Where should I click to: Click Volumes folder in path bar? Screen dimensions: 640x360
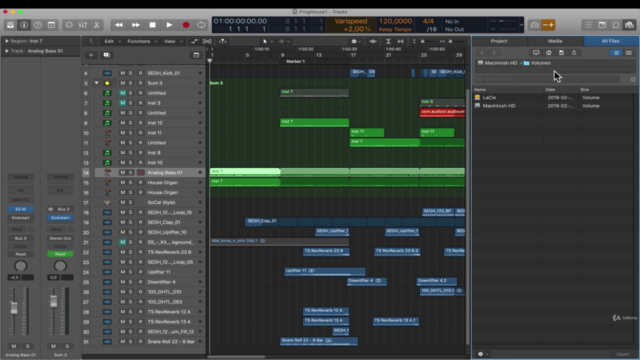click(537, 63)
